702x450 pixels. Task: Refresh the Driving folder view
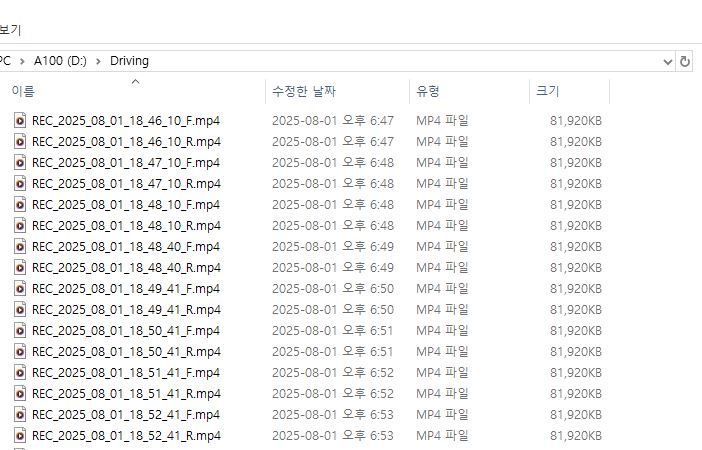point(685,61)
